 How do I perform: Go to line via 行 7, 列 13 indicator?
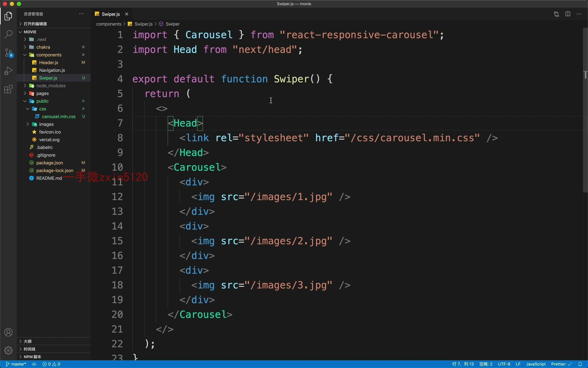click(463, 364)
